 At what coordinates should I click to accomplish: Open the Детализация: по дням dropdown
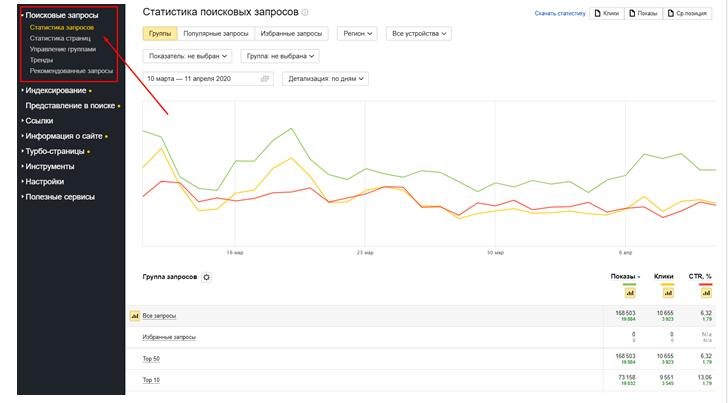pyautogui.click(x=326, y=78)
